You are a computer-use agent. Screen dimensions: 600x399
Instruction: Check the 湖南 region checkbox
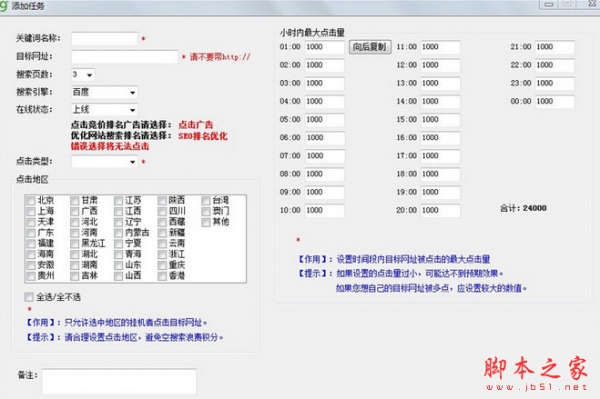[75, 265]
